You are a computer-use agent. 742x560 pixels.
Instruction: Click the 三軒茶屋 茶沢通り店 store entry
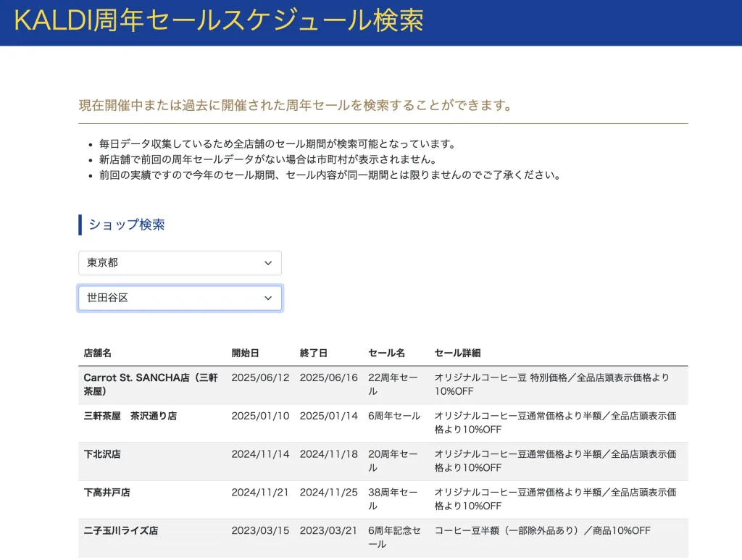click(x=130, y=416)
